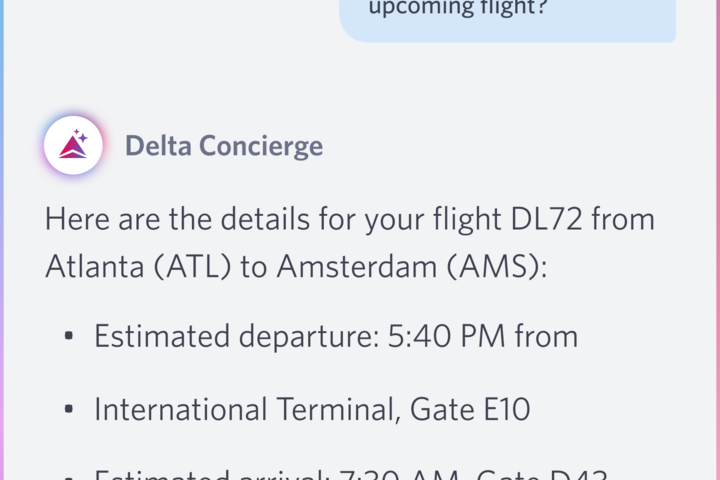The image size is (720, 480).
Task: Click the Delta Concierge sender name
Action: pos(223,146)
